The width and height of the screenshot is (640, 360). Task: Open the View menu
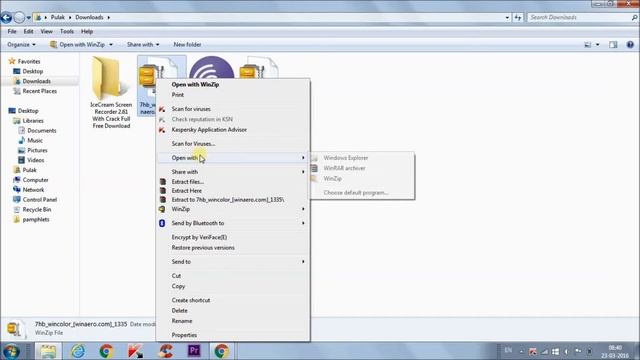46,31
